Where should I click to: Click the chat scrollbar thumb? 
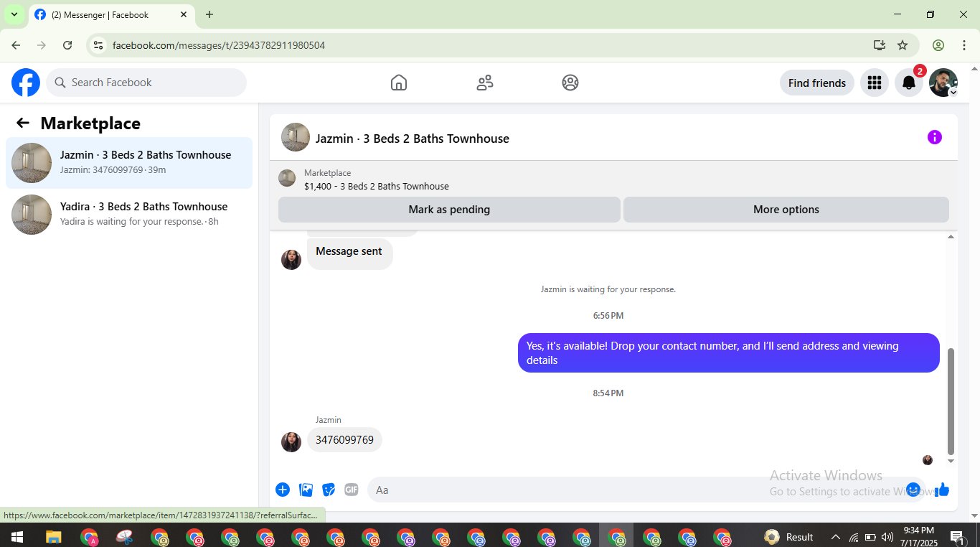951,401
